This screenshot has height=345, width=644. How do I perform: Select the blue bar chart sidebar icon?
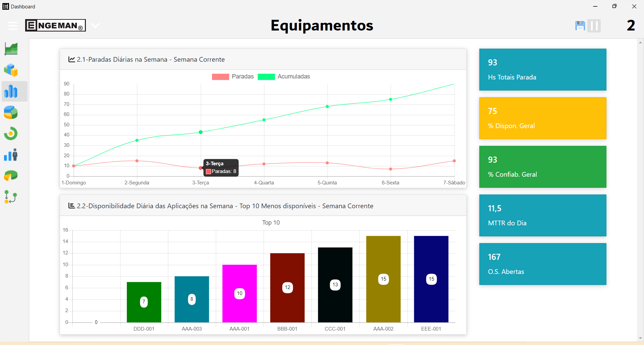(11, 91)
